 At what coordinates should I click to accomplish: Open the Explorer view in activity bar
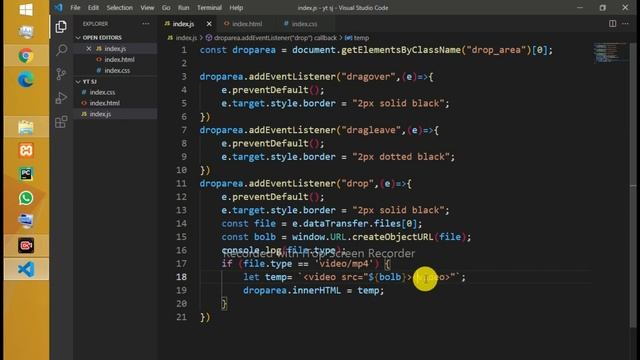pos(61,27)
